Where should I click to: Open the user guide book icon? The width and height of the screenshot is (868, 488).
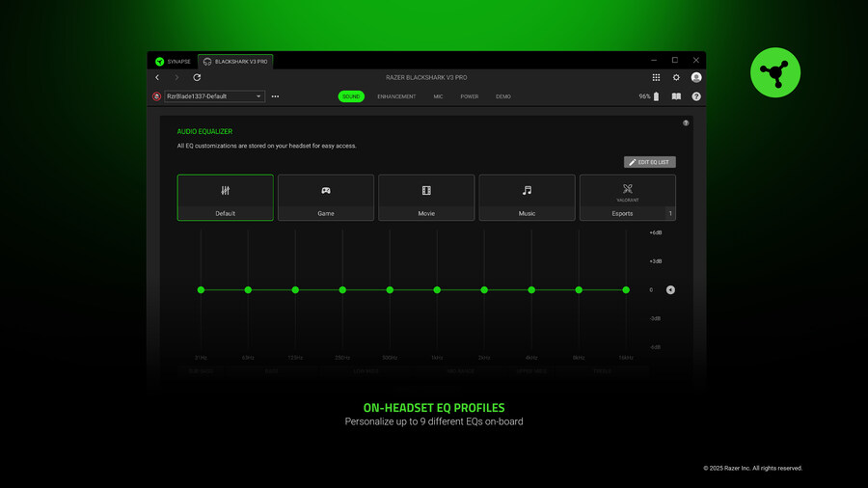[676, 96]
